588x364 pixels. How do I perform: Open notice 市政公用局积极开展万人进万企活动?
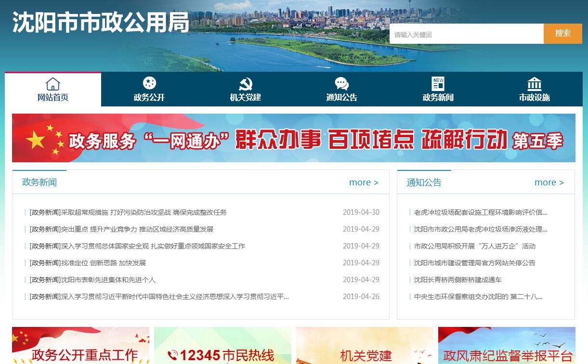pyautogui.click(x=474, y=246)
